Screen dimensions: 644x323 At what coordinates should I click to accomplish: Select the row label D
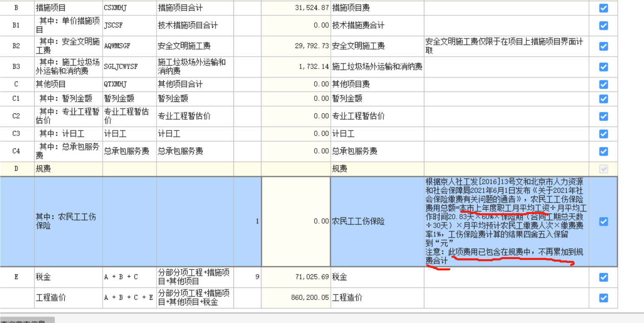(x=17, y=169)
